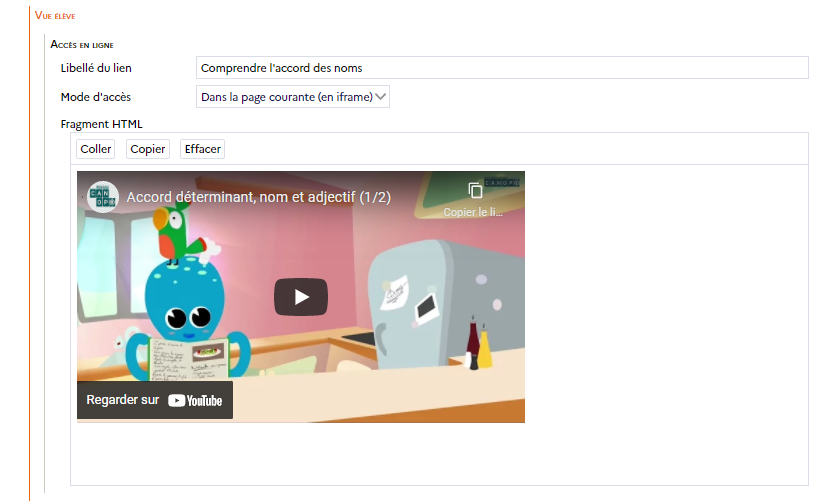Viewport: 823px width, 501px height.
Task: Click the 'Fragment HTML' label
Action: click(x=102, y=124)
